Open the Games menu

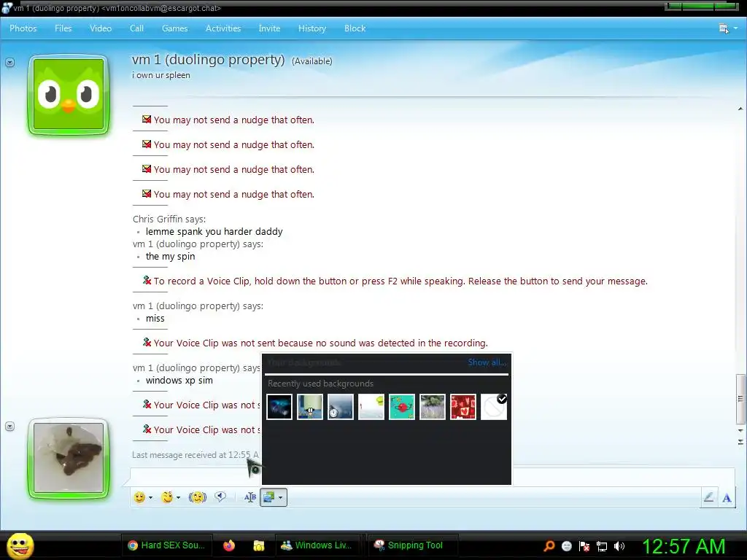[x=175, y=28]
